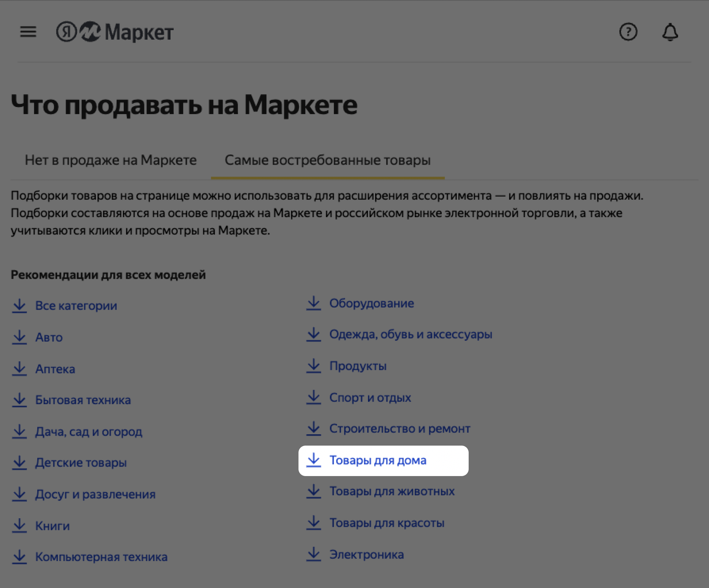
Task: Click download arrow for Товары для дома
Action: pos(314,460)
